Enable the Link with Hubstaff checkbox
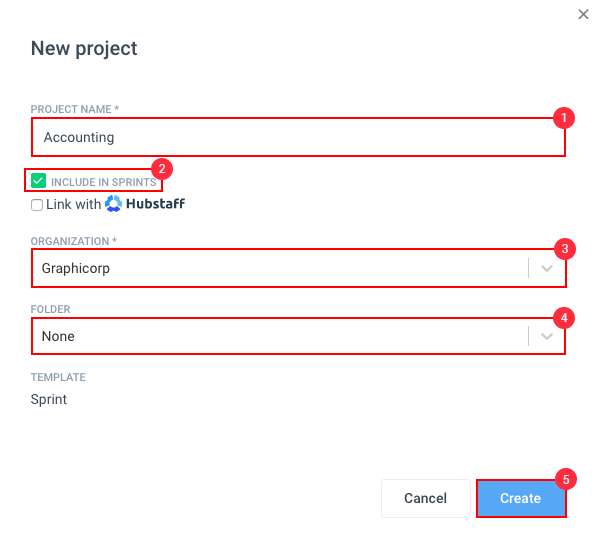Screen dimensions: 598x538 tap(37, 205)
